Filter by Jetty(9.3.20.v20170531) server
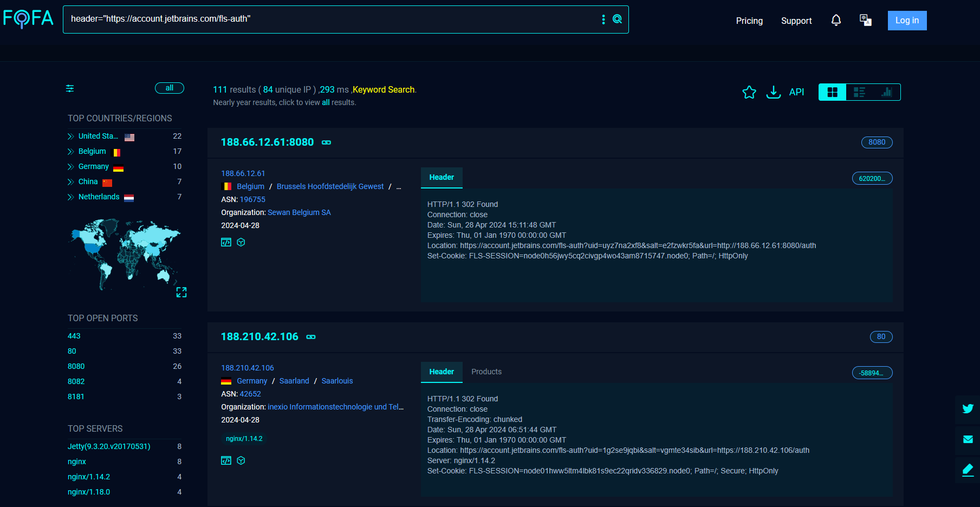The image size is (980, 507). [109, 446]
